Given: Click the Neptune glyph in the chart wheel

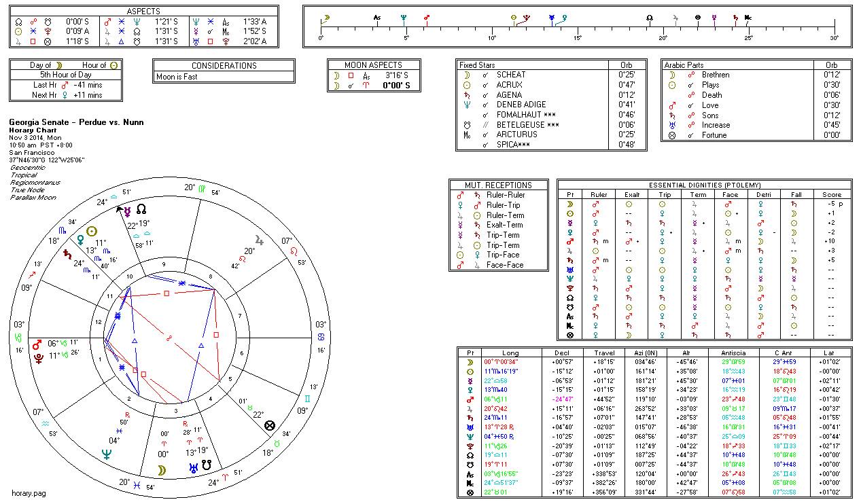Looking at the screenshot, I should tap(107, 454).
